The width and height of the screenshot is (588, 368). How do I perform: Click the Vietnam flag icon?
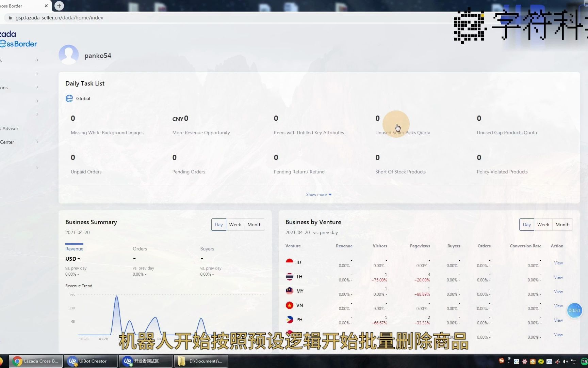[290, 305]
